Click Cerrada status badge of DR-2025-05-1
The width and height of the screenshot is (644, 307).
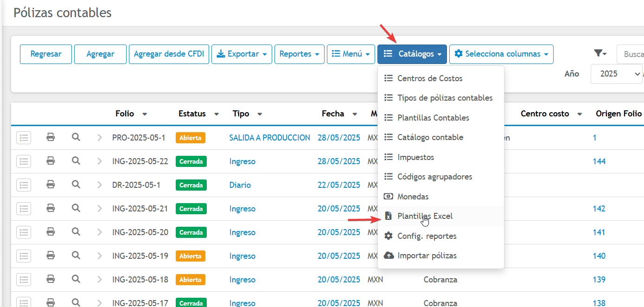click(191, 185)
